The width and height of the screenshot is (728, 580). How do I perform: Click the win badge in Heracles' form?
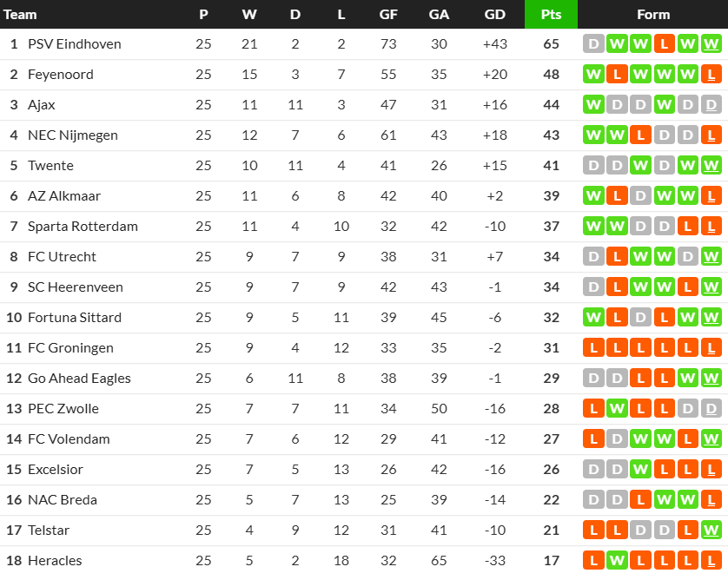617,561
